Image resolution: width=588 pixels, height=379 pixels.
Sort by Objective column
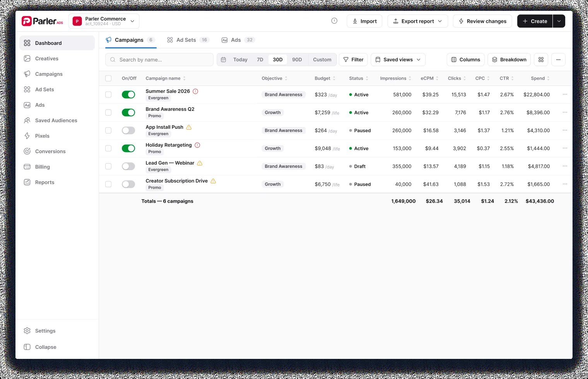(275, 78)
